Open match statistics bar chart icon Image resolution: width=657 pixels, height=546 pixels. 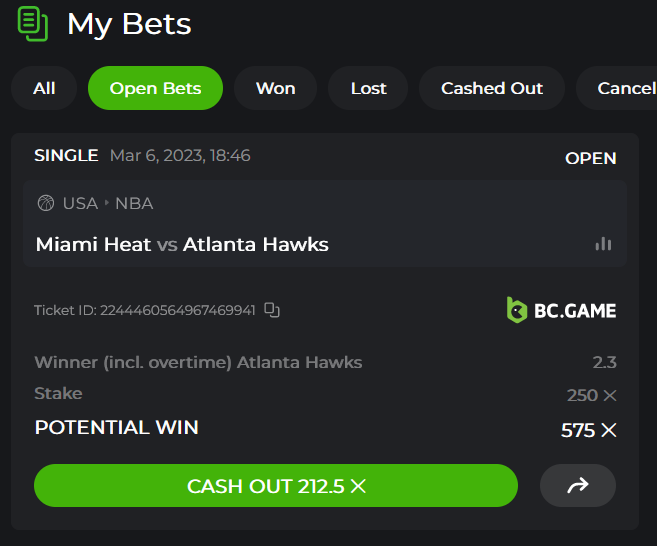pyautogui.click(x=603, y=244)
